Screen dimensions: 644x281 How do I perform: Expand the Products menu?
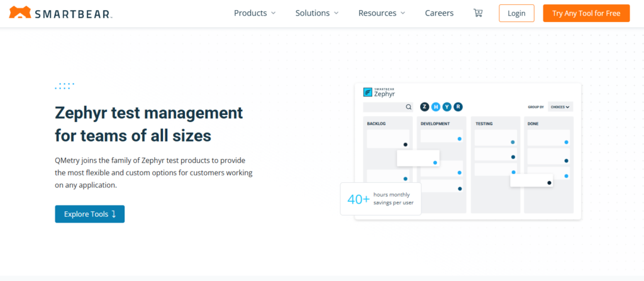(255, 13)
